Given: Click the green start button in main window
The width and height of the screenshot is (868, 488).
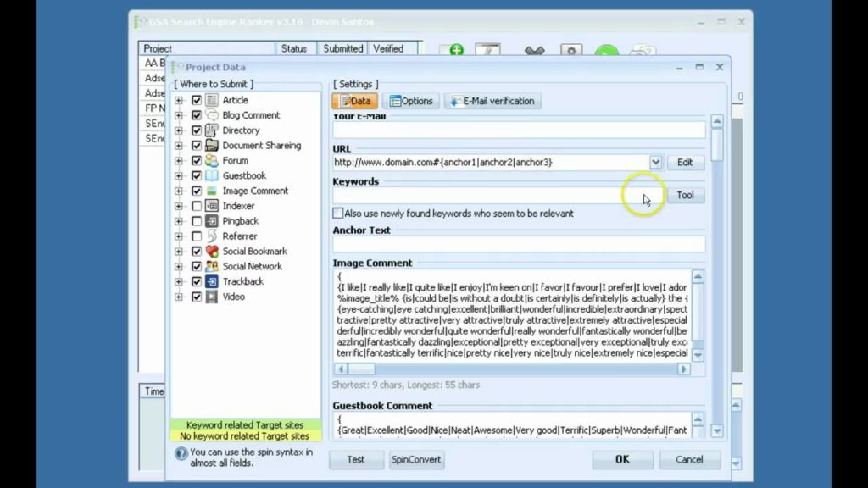Looking at the screenshot, I should tap(607, 51).
